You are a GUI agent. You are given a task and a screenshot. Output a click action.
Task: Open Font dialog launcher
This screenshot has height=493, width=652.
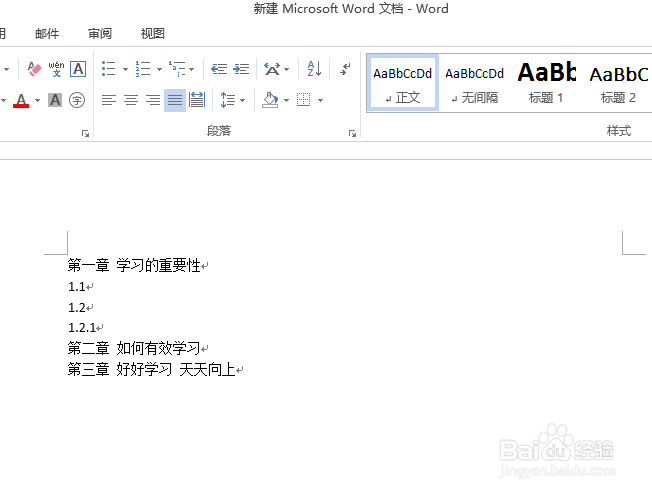coord(85,133)
